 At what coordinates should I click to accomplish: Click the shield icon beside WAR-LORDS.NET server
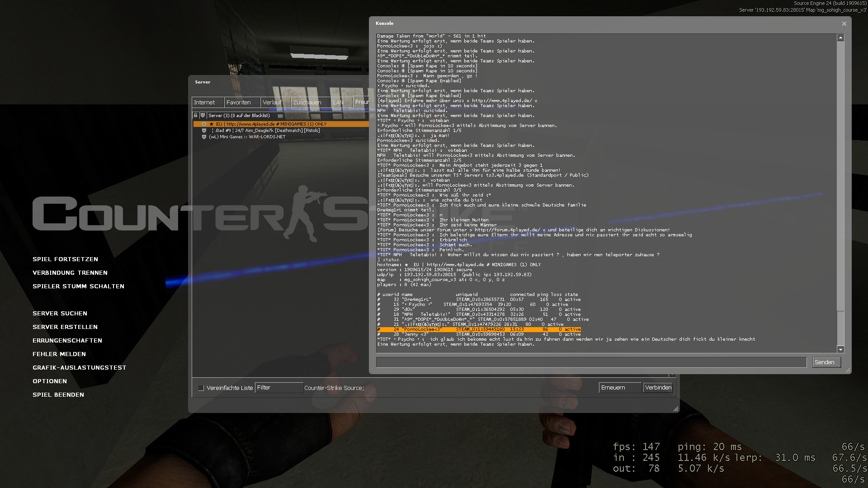204,137
